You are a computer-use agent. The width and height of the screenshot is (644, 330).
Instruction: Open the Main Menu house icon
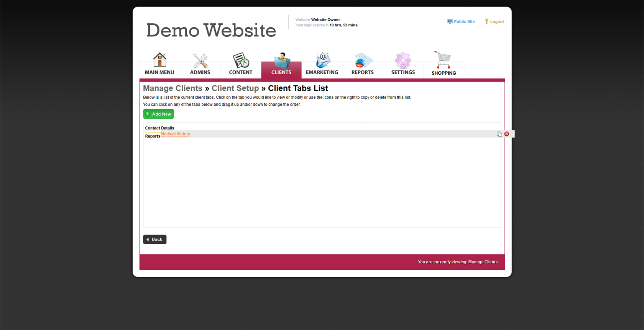pos(159,60)
